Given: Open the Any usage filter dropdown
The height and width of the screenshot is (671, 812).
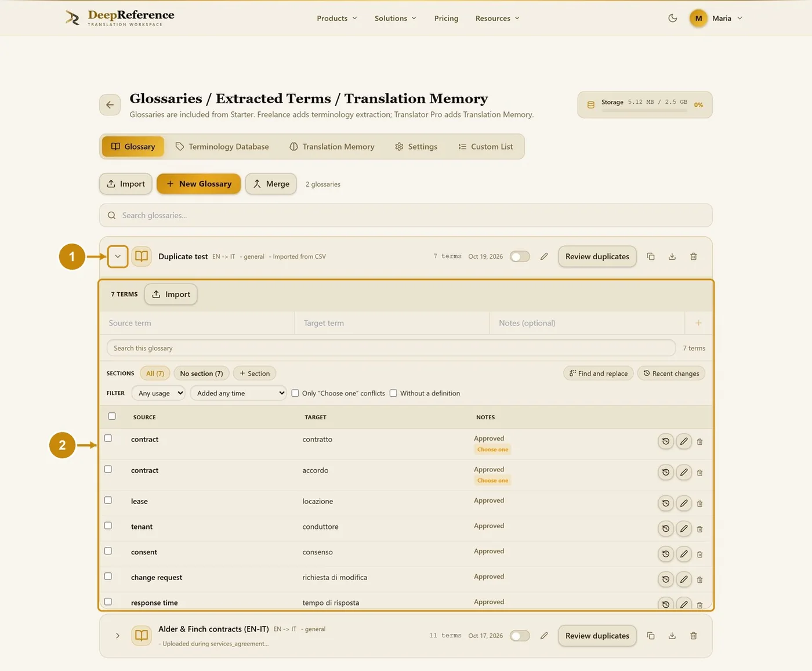Looking at the screenshot, I should [x=158, y=393].
